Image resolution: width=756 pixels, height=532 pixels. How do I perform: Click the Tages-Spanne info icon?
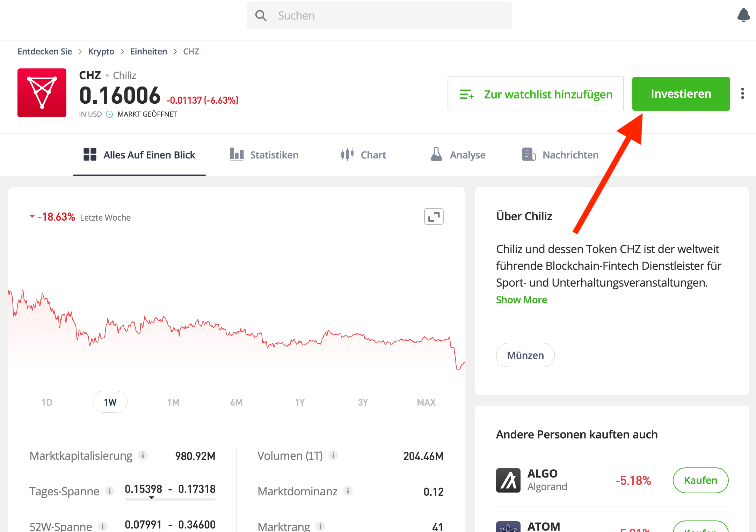[110, 491]
